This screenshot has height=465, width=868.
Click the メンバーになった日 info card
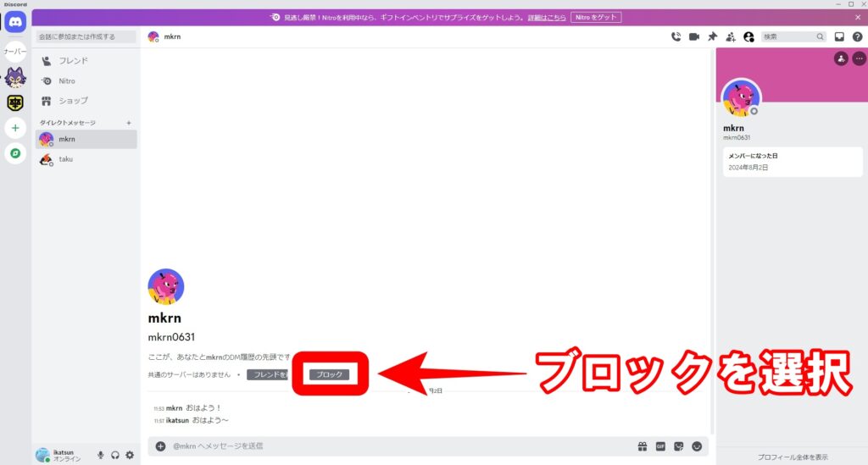click(793, 162)
